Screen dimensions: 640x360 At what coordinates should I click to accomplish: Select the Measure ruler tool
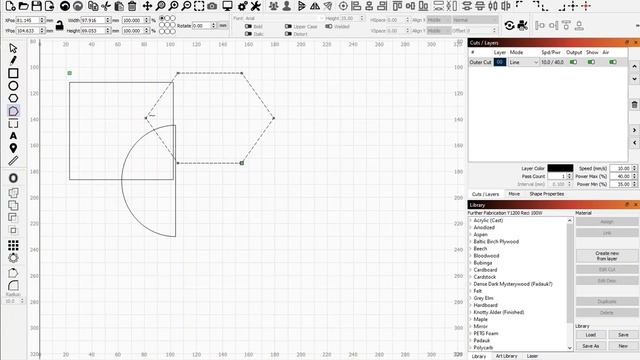tap(13, 161)
